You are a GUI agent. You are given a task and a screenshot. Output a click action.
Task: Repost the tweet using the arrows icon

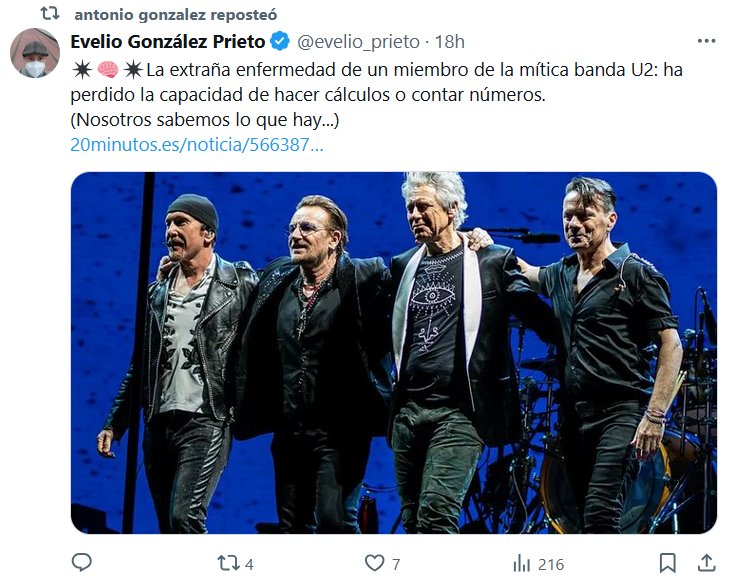pos(227,563)
